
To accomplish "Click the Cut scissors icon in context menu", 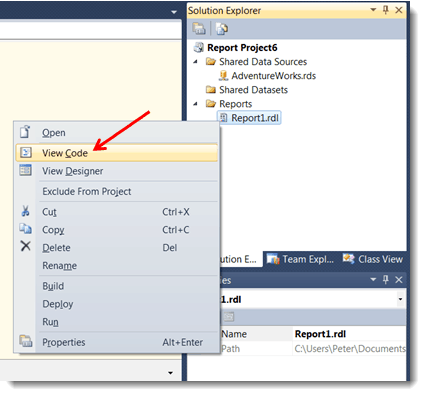I will point(25,211).
